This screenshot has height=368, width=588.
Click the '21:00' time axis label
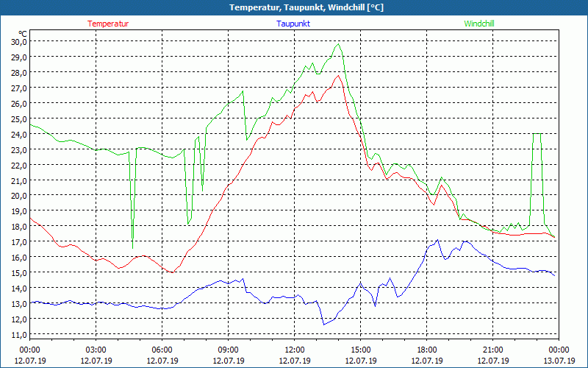[x=492, y=350]
